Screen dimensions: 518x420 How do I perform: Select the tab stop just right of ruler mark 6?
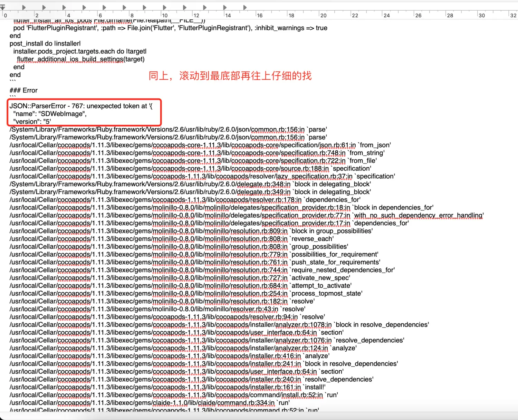pos(104,7)
